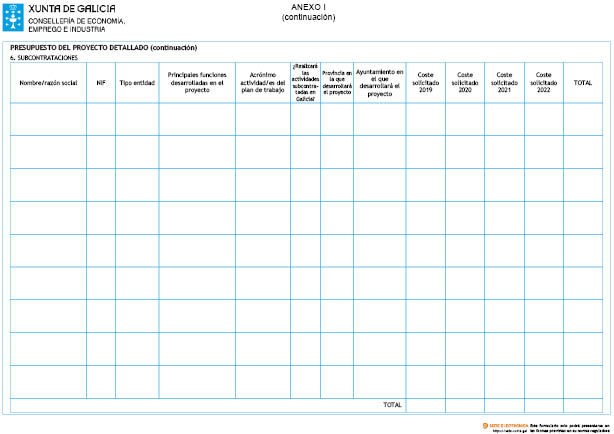Click the Nombre/razón social column header

coord(48,83)
